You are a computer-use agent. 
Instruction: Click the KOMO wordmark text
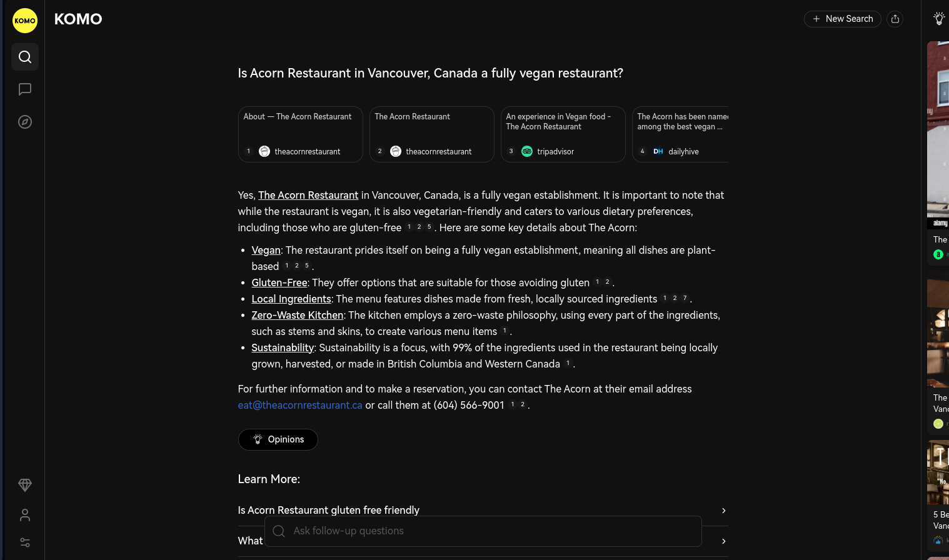click(x=78, y=19)
